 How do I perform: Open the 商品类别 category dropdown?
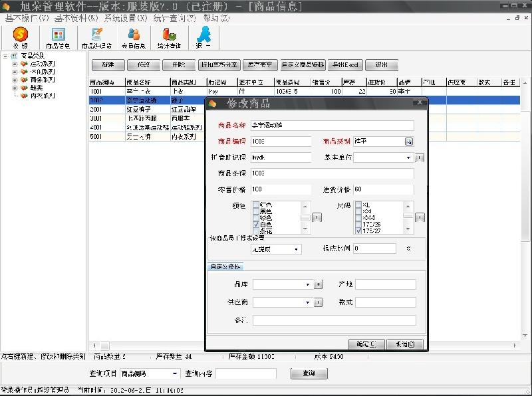(x=408, y=142)
